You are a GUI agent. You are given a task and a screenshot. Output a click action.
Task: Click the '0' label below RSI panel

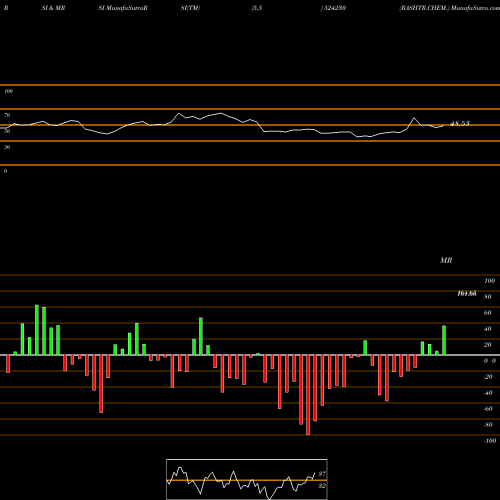(5, 171)
